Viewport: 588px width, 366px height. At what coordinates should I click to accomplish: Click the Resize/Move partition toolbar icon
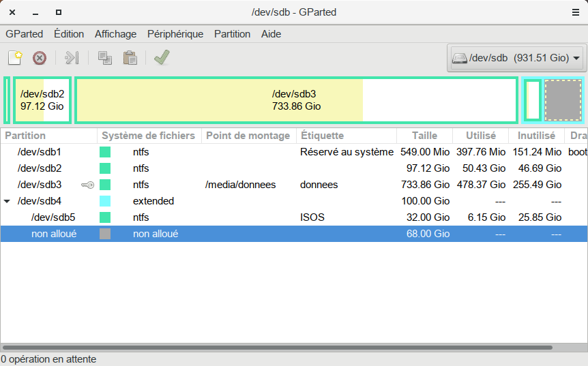[72, 58]
